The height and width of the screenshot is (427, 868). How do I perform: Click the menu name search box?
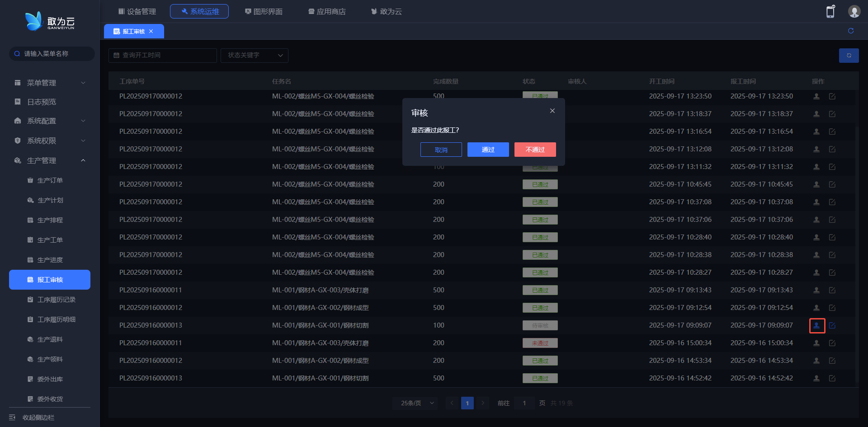tap(52, 54)
